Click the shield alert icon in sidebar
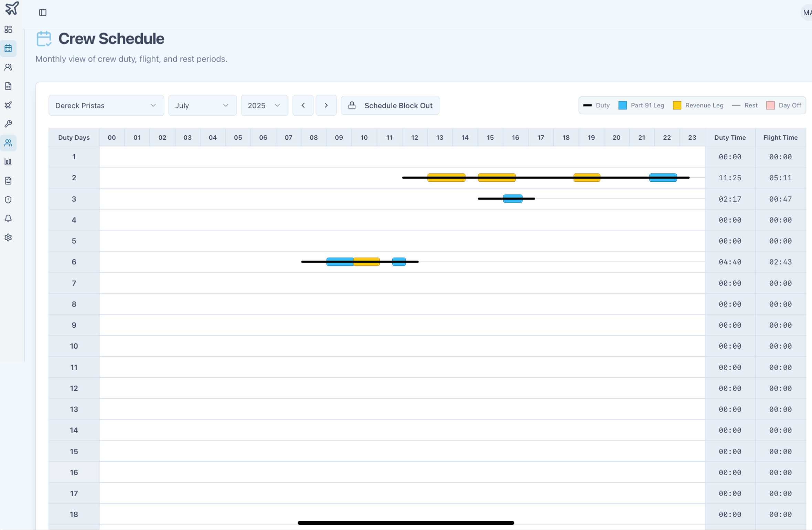This screenshot has width=812, height=530. click(8, 200)
